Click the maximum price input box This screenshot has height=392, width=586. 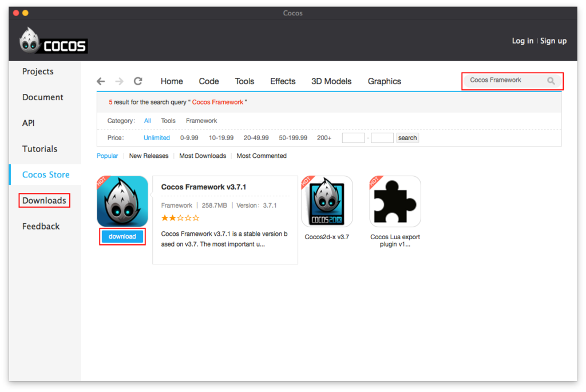pyautogui.click(x=382, y=138)
